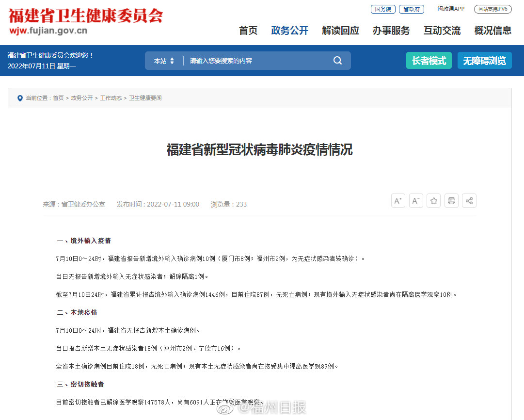The width and height of the screenshot is (524, 420).
Task: Open the 卫生健康要闻 breadcrumb link
Action: pyautogui.click(x=145, y=98)
